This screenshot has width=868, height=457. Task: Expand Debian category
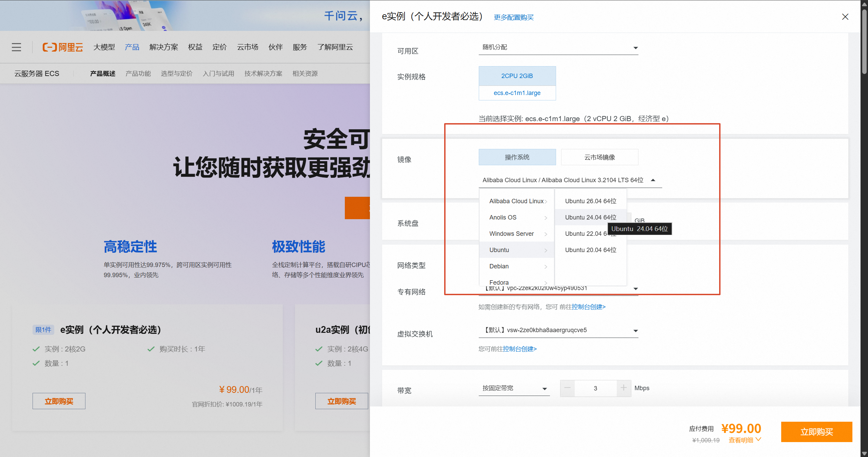[517, 266]
